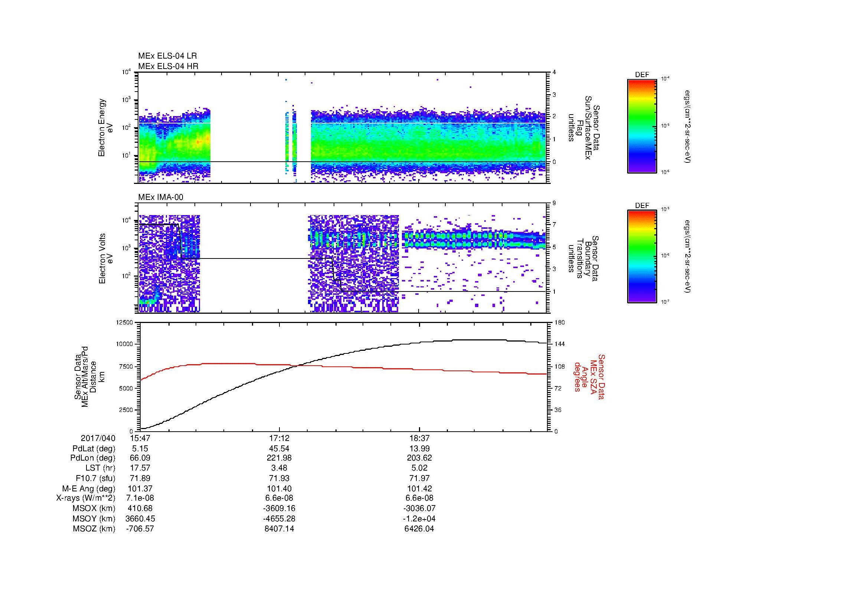Click the 180 degree SZA axis tick
The height and width of the screenshot is (613, 868).
[x=560, y=322]
